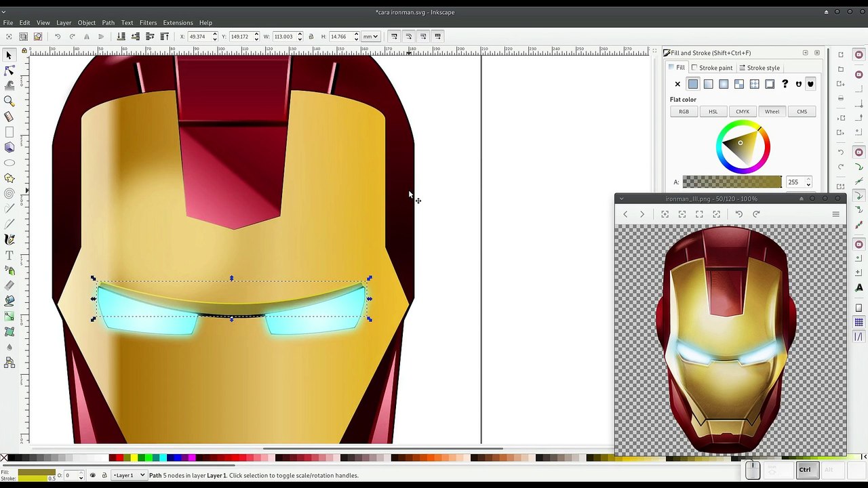Increase H height with stepper
Image resolution: width=868 pixels, height=488 pixels.
point(356,34)
